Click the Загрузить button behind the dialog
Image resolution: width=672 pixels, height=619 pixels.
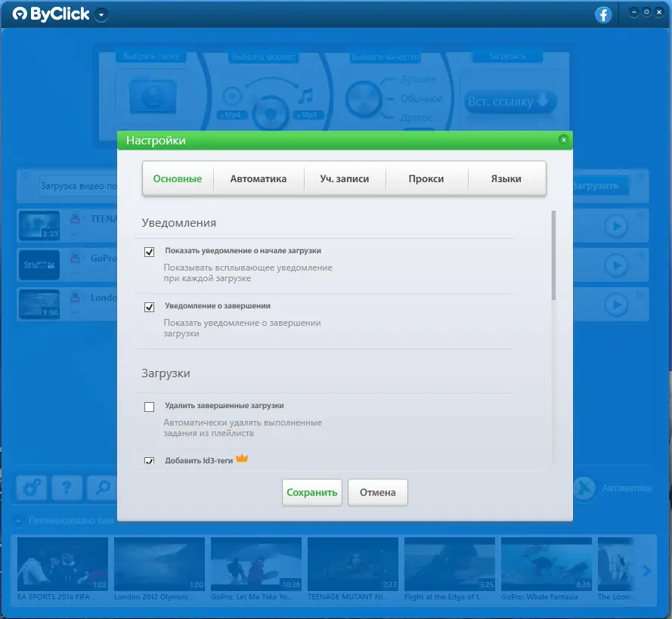coord(600,186)
